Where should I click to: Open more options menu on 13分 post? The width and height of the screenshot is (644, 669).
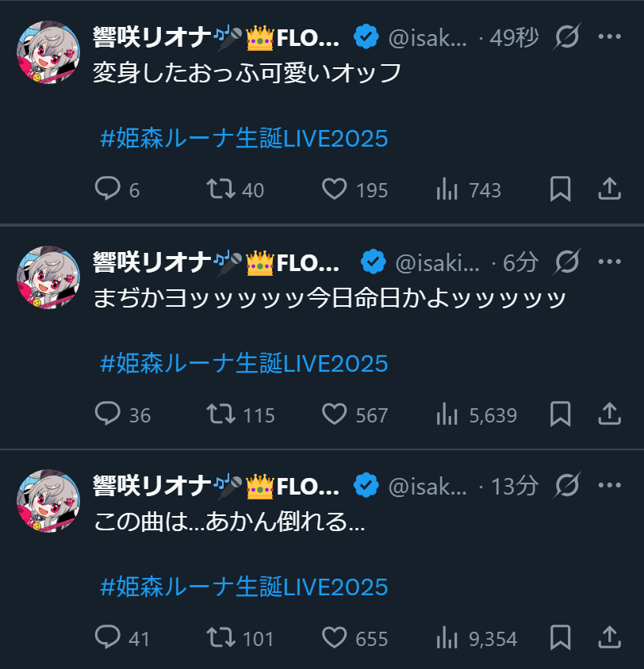pos(609,485)
